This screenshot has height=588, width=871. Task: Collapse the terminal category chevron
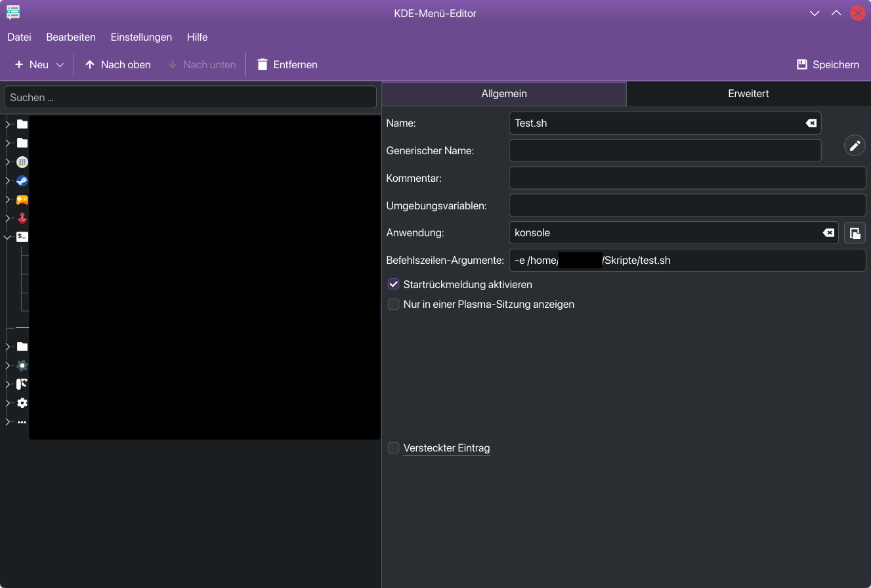click(8, 237)
